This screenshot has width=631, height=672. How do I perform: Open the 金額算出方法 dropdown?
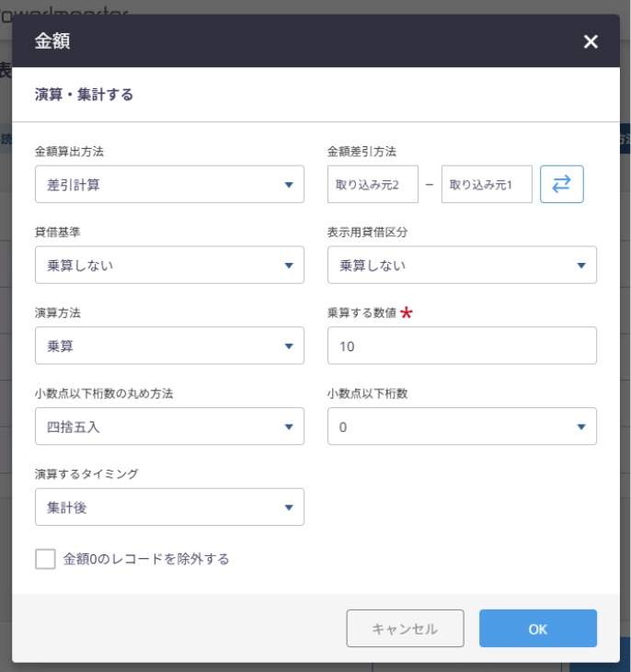tap(169, 184)
